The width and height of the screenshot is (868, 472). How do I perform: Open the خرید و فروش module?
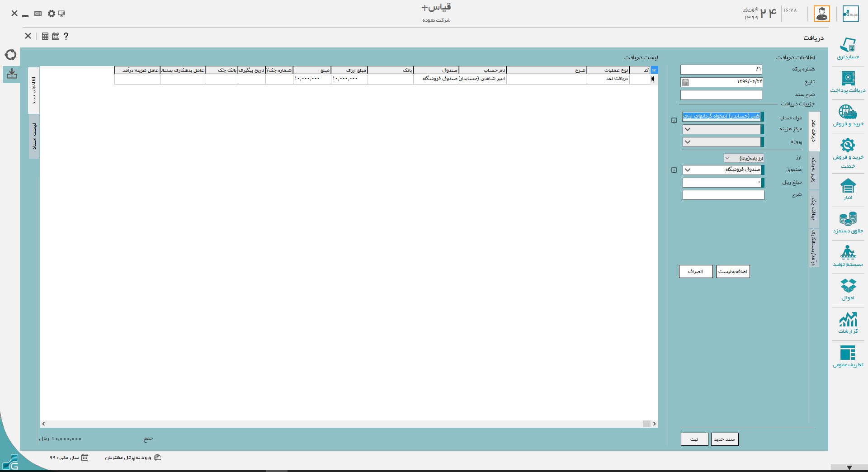tap(848, 115)
